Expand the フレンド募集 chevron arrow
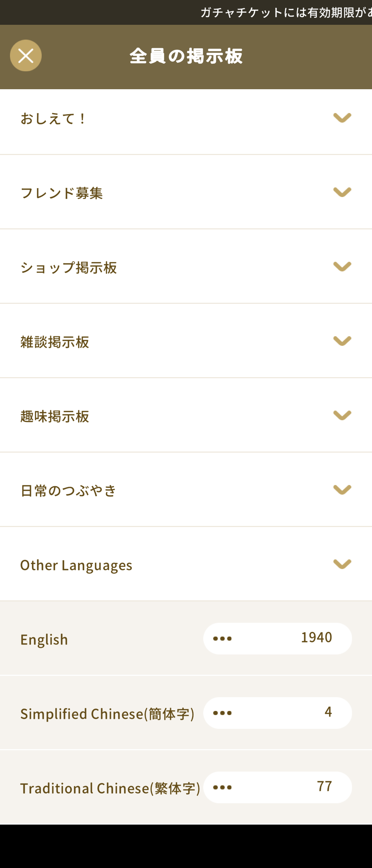Viewport: 372px width, 868px height. [342, 192]
